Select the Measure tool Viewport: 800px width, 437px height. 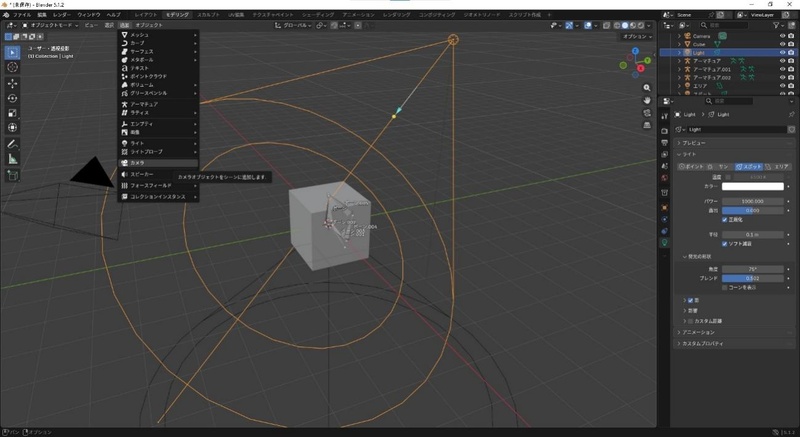[x=13, y=160]
